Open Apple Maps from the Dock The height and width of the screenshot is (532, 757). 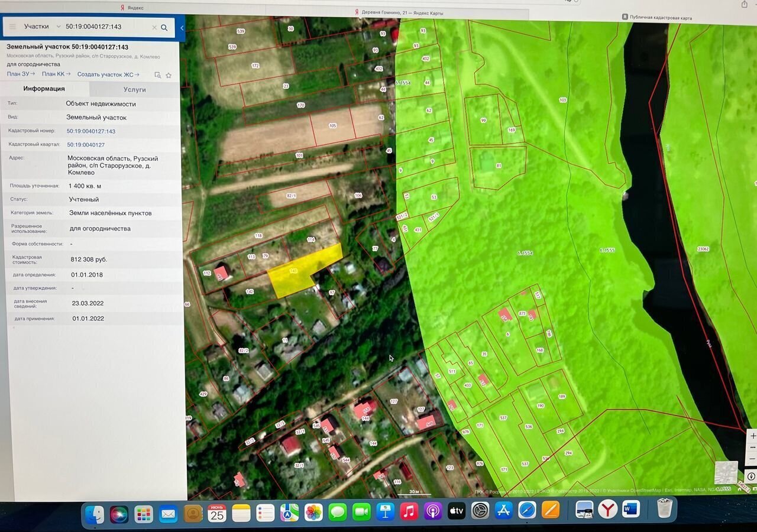[289, 512]
